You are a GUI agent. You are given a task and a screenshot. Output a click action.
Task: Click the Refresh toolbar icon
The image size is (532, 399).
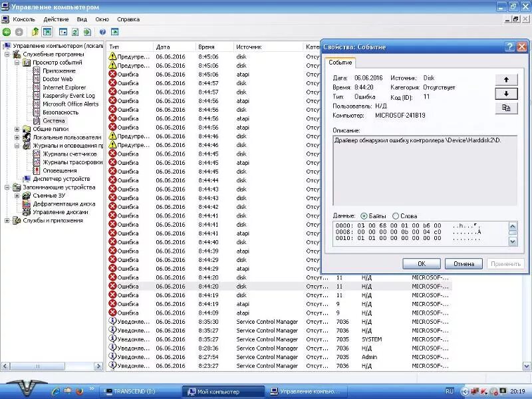click(x=75, y=32)
